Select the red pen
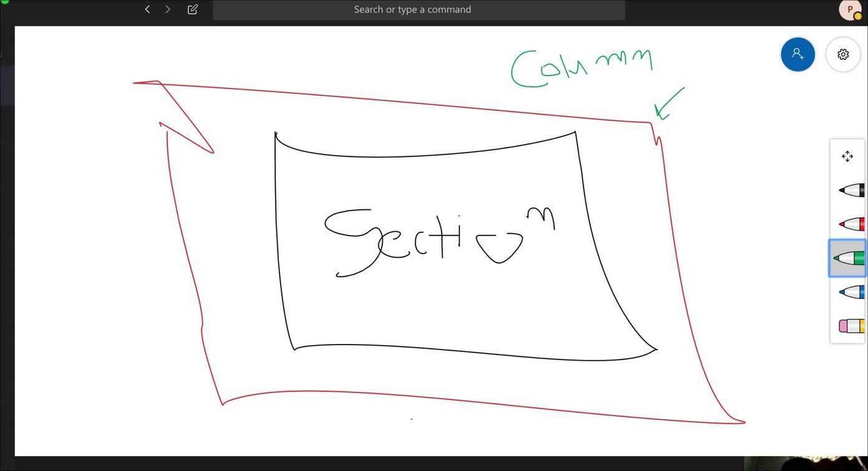The width and height of the screenshot is (868, 471). (x=851, y=224)
